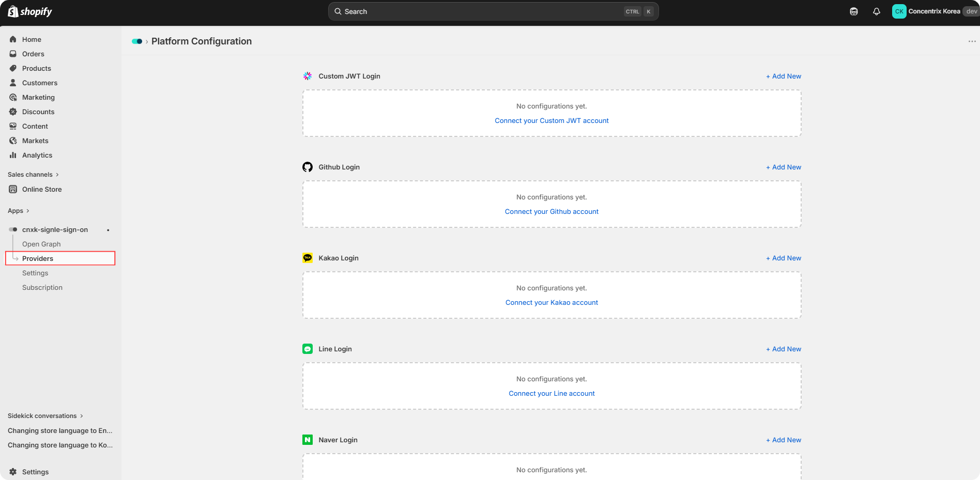Click the Home icon in the sidebar
The width and height of the screenshot is (980, 480).
(13, 39)
